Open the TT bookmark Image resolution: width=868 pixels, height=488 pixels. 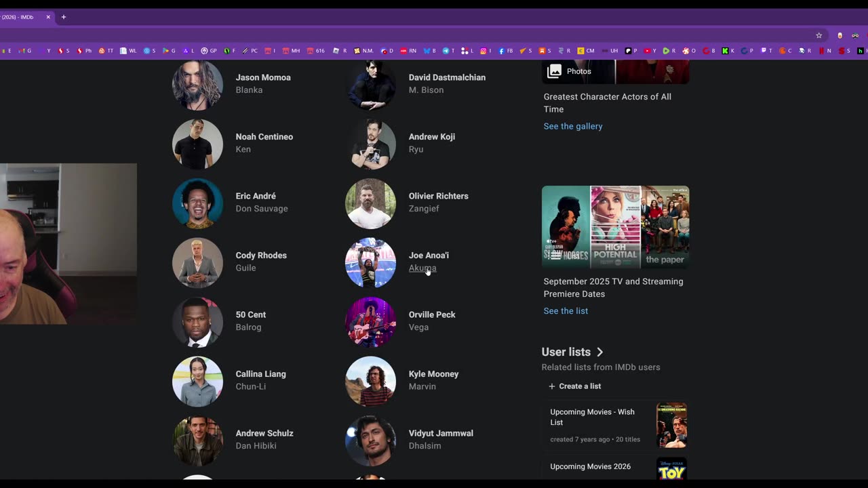pos(106,51)
